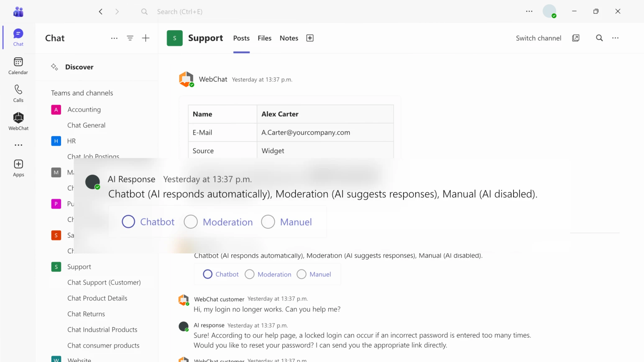Viewport: 644px width, 362px height.
Task: Click your profile avatar with status badge
Action: [x=550, y=11]
